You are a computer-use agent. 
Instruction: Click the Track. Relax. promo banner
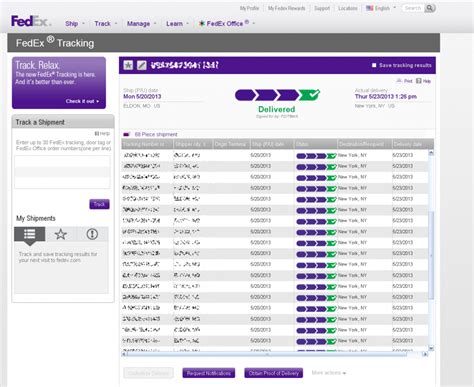[x=59, y=83]
